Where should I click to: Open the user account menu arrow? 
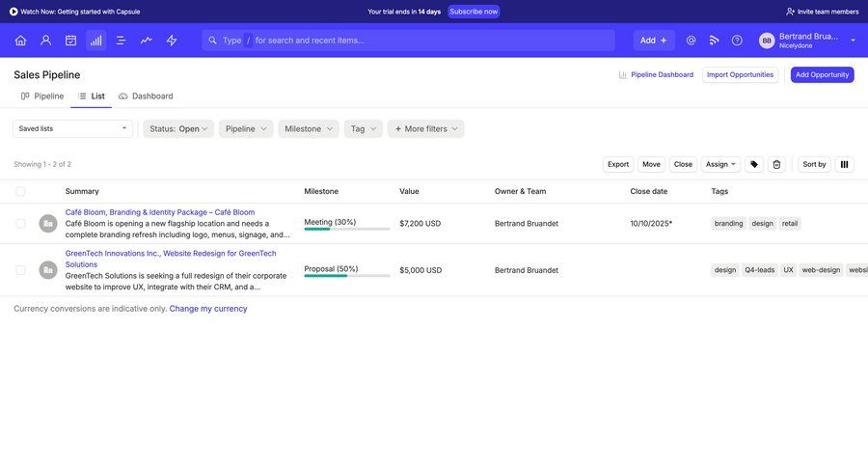click(x=853, y=41)
